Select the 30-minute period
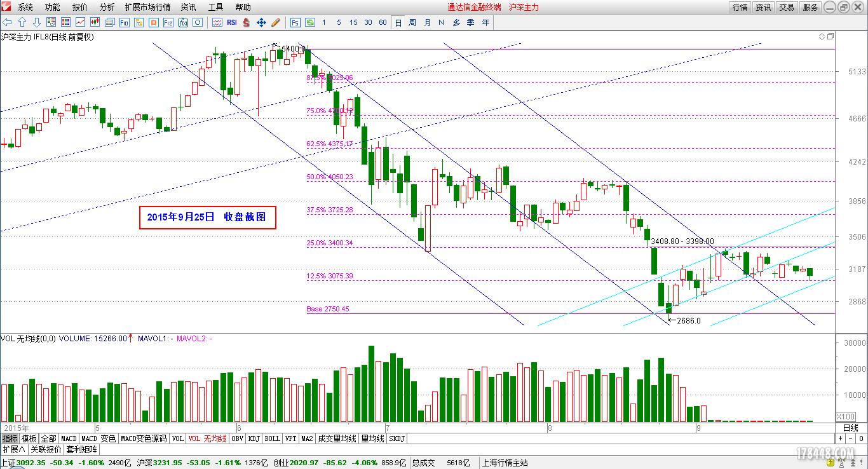Screen dimensions: 868x469 coord(368,22)
